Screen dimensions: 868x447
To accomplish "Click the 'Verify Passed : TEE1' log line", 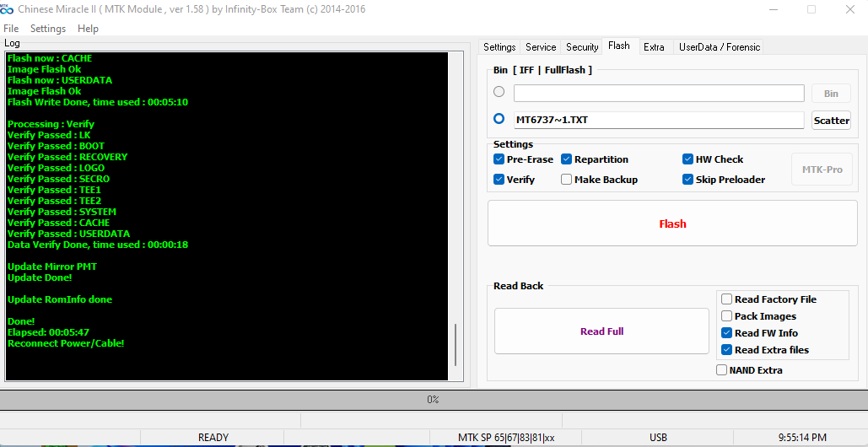I will point(54,190).
